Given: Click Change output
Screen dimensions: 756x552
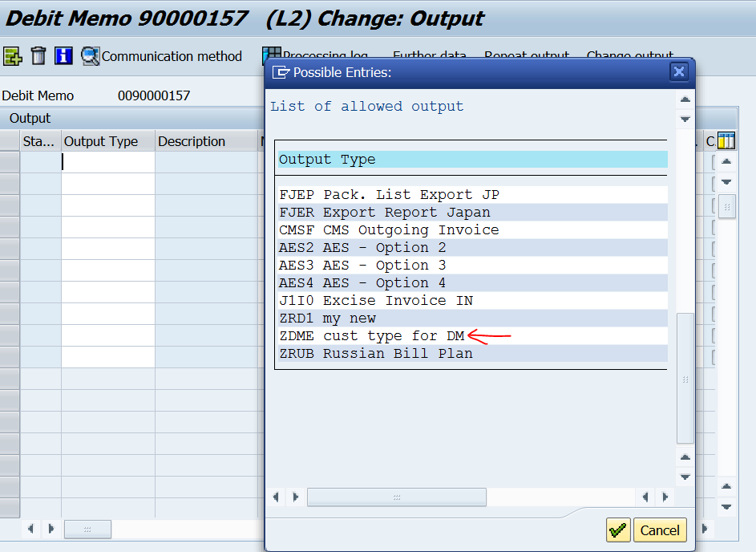Looking at the screenshot, I should (630, 56).
